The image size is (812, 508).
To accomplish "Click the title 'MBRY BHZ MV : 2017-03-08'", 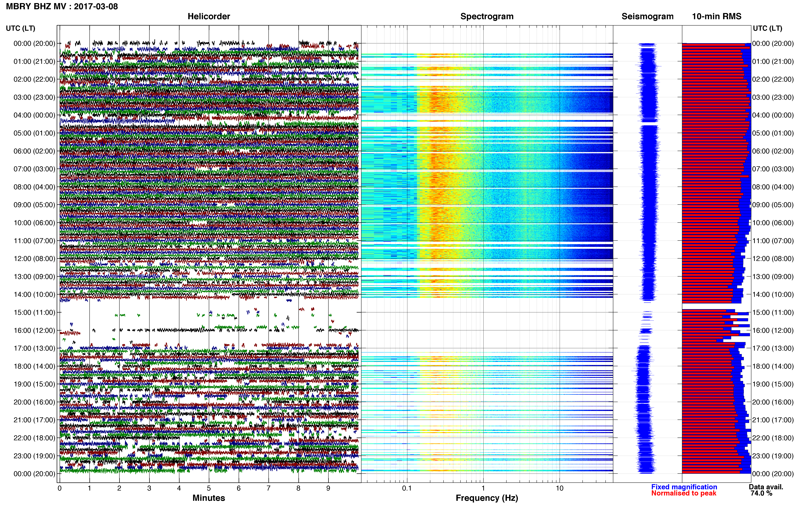I will click(x=62, y=6).
